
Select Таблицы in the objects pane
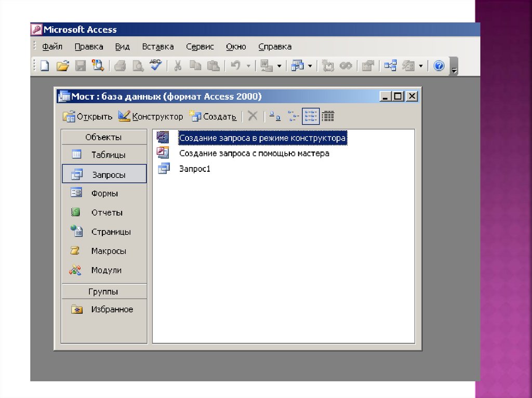point(104,155)
